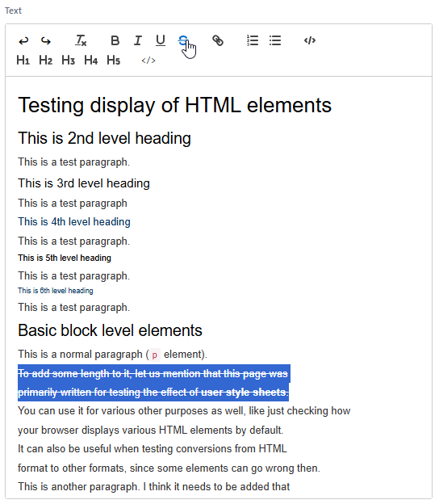This screenshot has width=439, height=504.
Task: Redo the last undone edit
Action: pos(46,41)
